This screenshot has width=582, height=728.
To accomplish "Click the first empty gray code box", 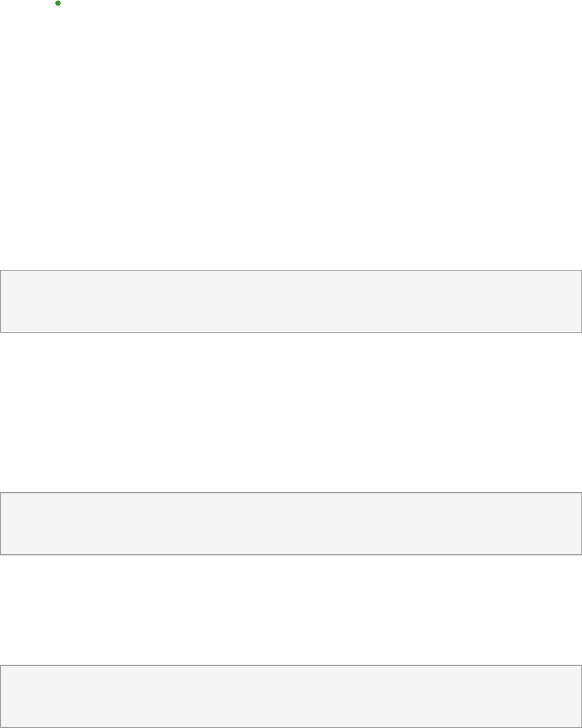I will [x=291, y=302].
